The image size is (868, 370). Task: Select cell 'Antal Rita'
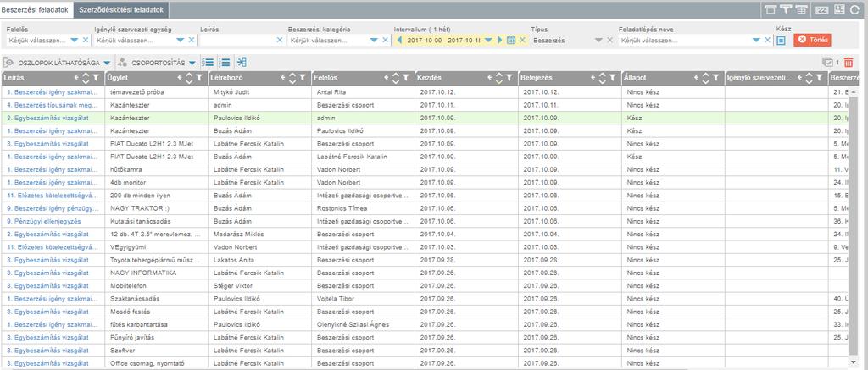click(331, 92)
